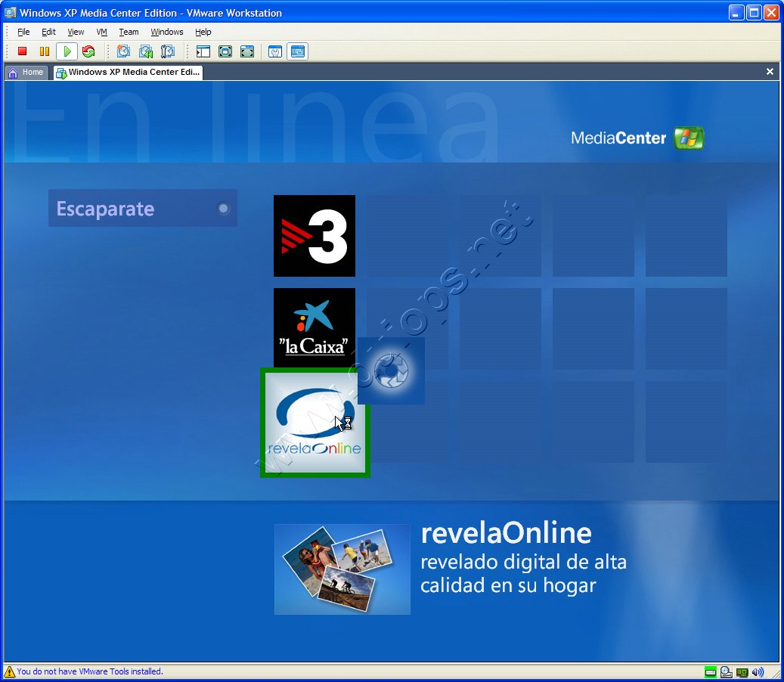Image resolution: width=784 pixels, height=682 pixels.
Task: Pause the virtual machine with the suspend icon
Action: coord(45,51)
